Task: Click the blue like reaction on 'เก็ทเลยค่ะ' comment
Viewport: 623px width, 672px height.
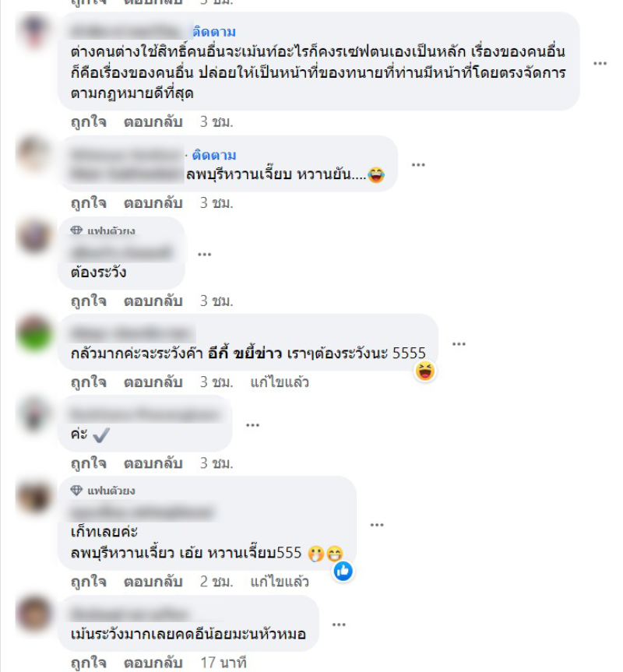Action: 343,571
